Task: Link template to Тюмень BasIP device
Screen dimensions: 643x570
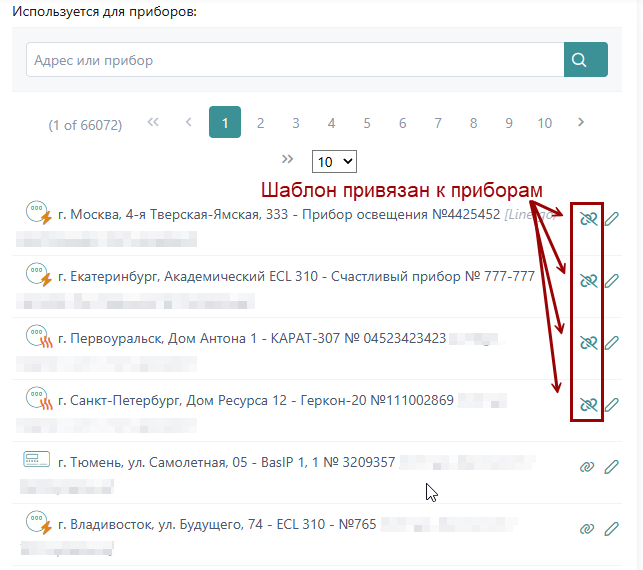Action: pyautogui.click(x=587, y=467)
